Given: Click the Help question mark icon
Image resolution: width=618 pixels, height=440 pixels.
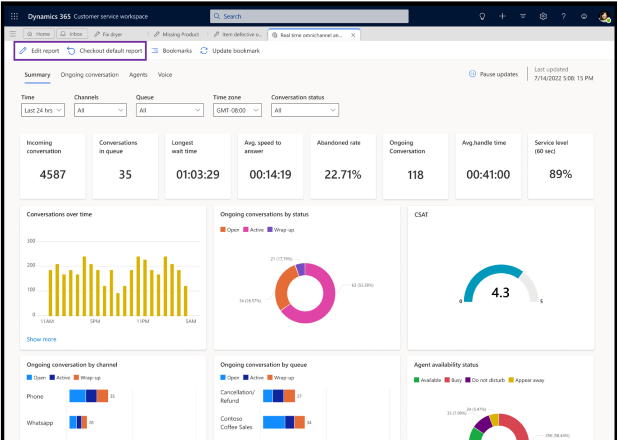Looking at the screenshot, I should click(x=565, y=16).
